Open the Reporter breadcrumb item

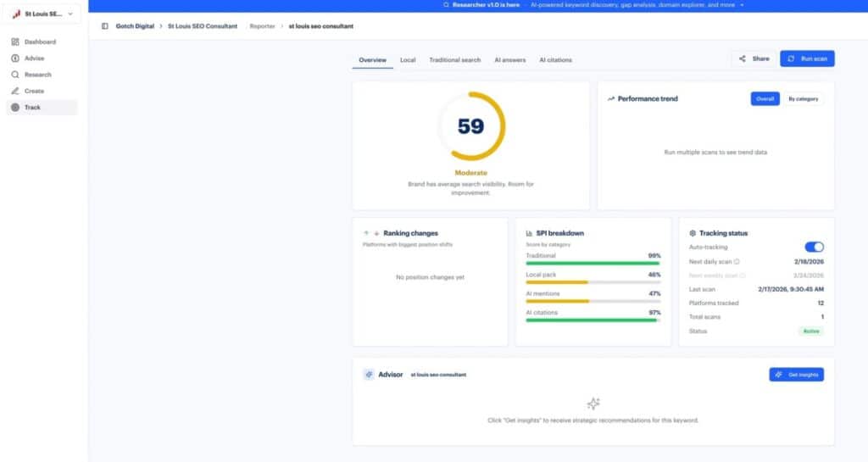(263, 26)
